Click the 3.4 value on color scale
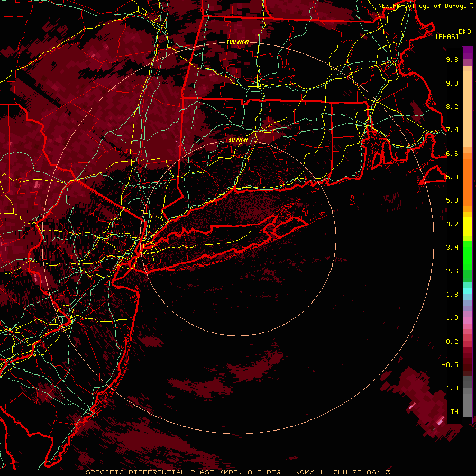This screenshot has height=476, width=476. [452, 248]
